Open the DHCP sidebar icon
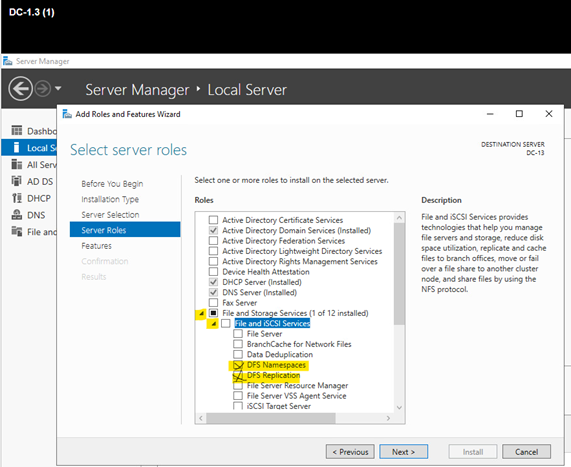 pos(17,198)
